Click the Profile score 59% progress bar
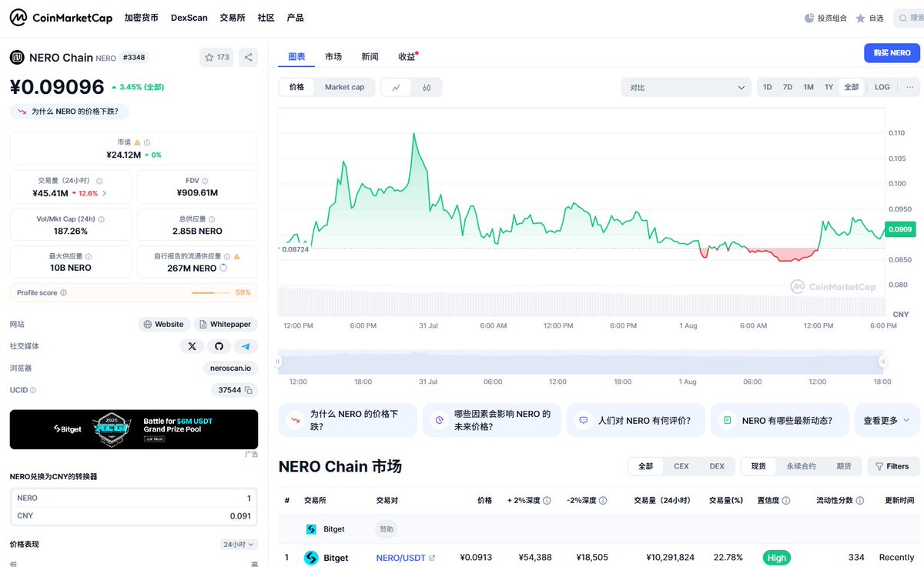This screenshot has width=924, height=567. 211,293
